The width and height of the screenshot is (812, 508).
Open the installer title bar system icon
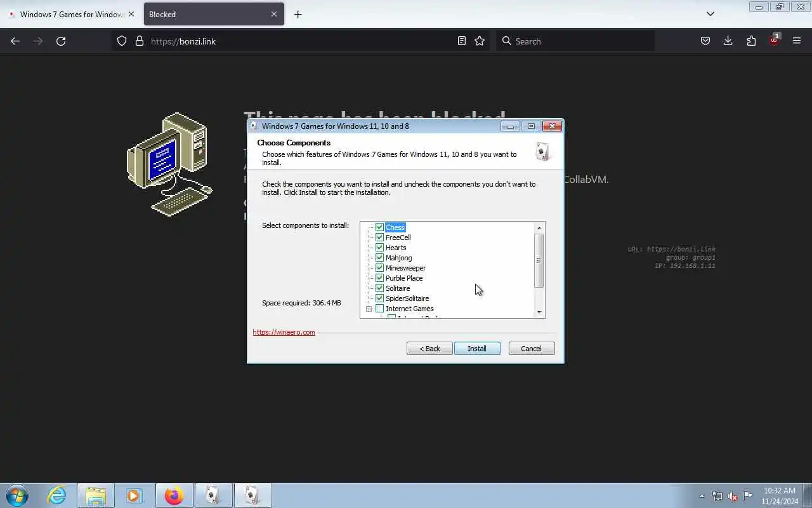coord(254,126)
